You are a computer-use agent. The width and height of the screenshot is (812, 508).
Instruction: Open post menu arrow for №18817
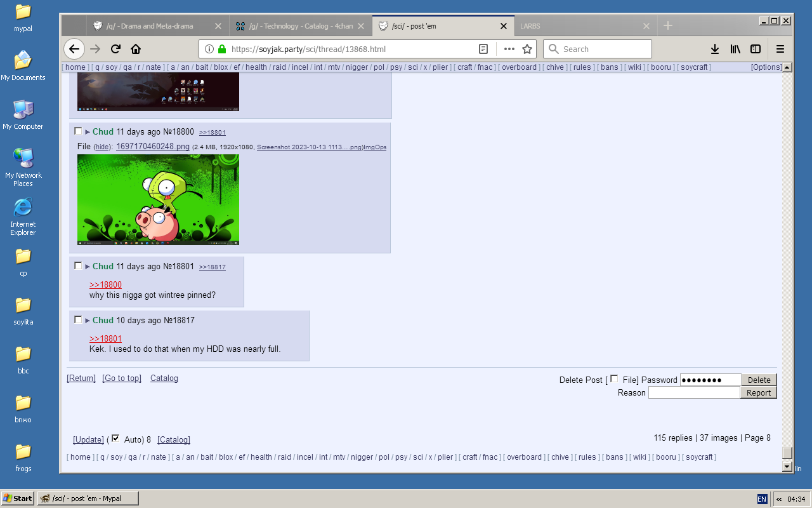88,321
